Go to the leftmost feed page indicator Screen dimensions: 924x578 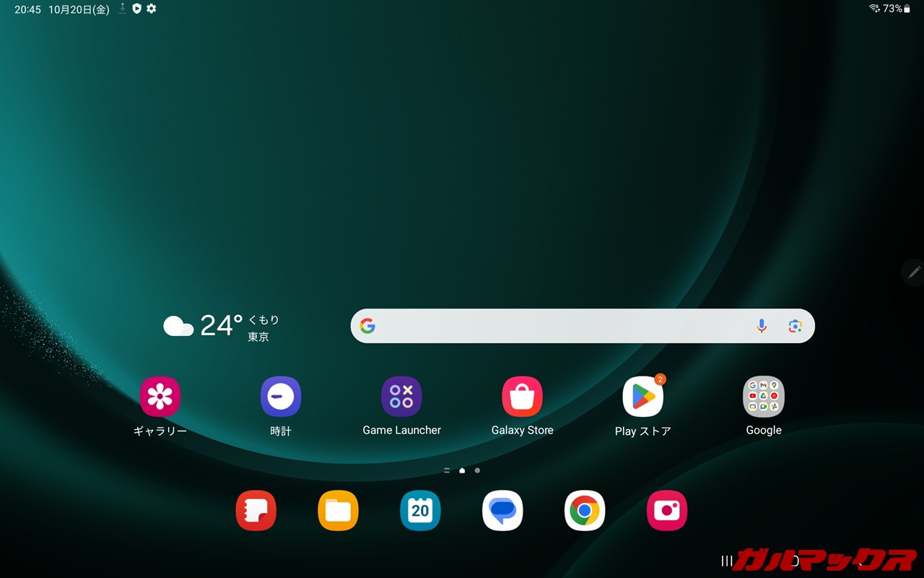pyautogui.click(x=447, y=470)
